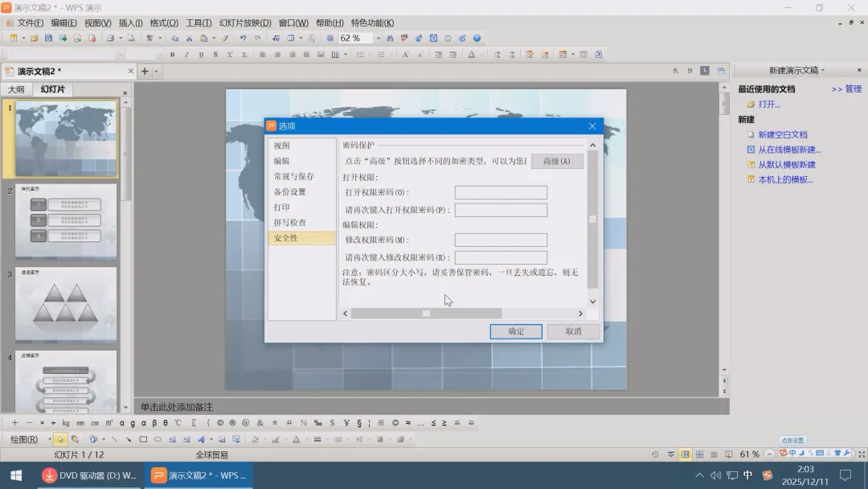
Task: Toggle left text alignment
Action: [x=263, y=54]
